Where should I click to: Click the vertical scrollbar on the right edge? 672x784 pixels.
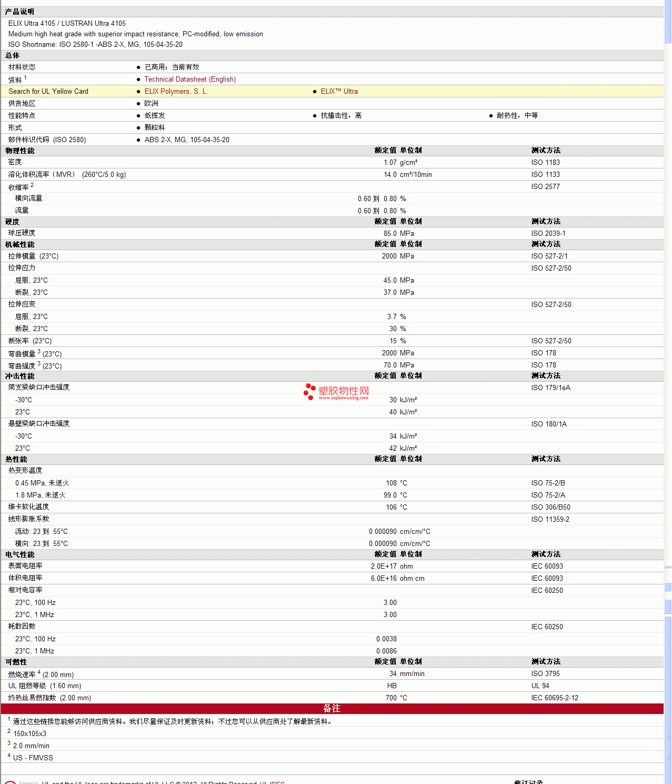point(668,392)
